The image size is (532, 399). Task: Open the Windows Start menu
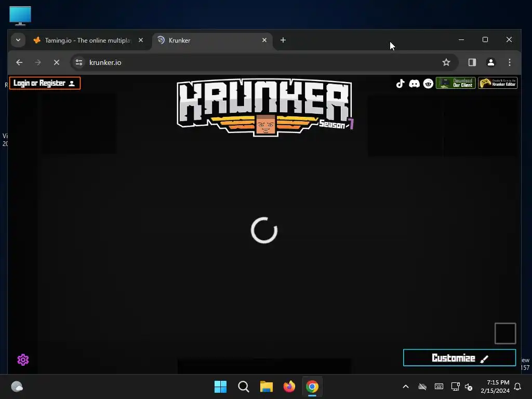(220, 387)
